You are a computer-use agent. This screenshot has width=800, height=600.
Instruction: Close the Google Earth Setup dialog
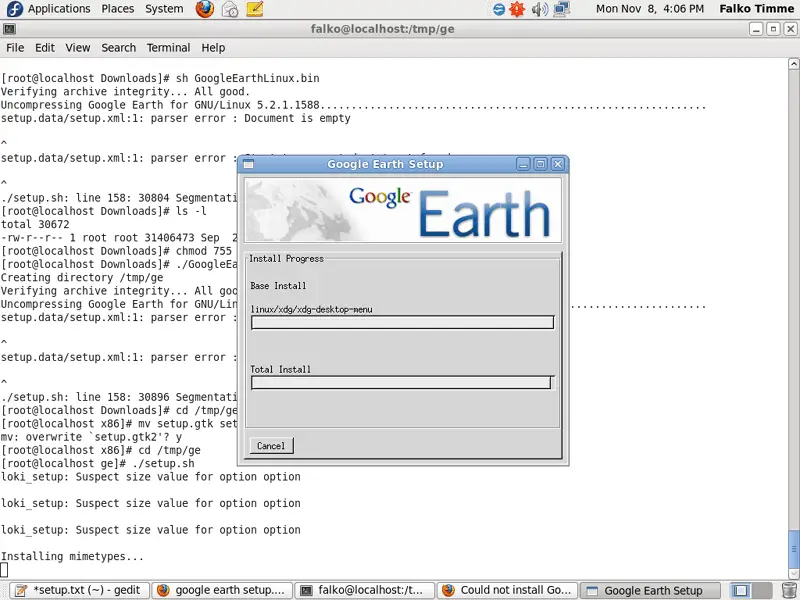pos(558,164)
